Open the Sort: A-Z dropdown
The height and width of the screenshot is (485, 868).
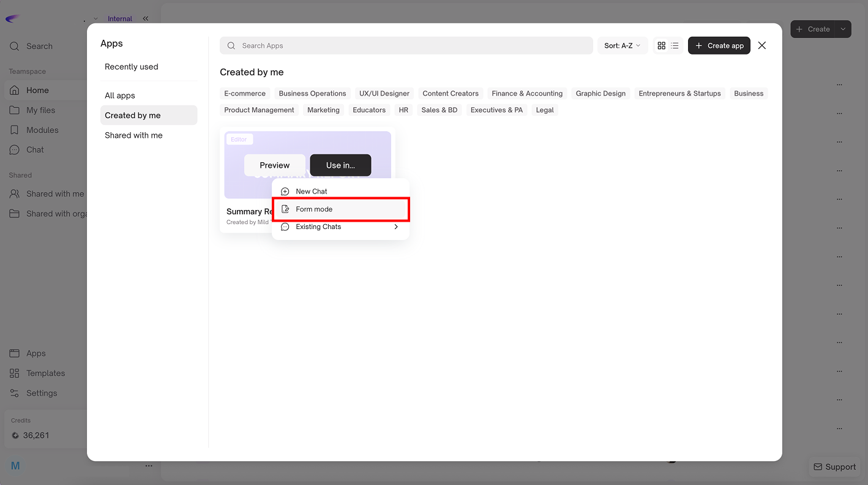click(x=622, y=46)
